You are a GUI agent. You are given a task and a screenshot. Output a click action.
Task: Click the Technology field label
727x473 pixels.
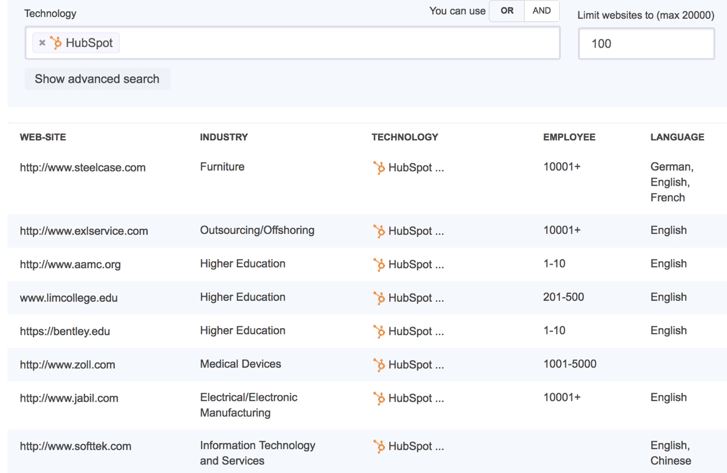(x=50, y=13)
